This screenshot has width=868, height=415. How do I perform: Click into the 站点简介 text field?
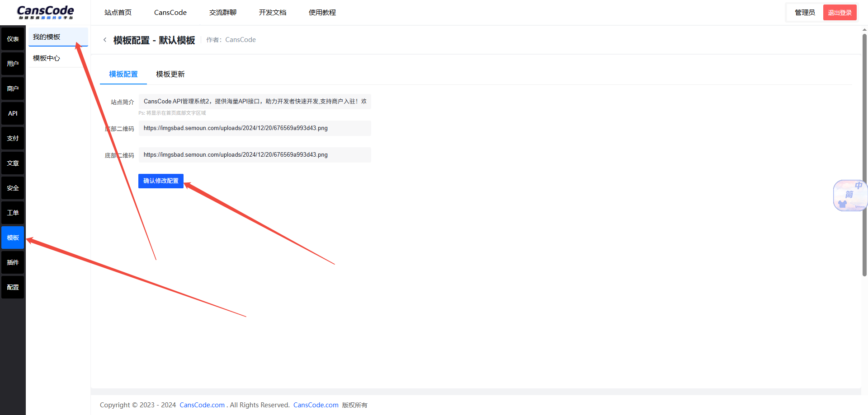pos(255,102)
